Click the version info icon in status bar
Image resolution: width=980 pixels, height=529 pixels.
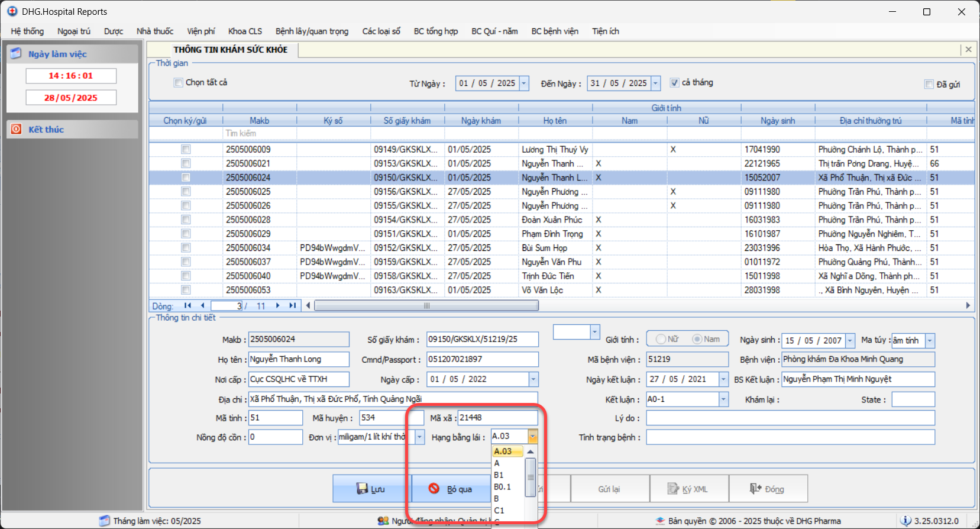click(x=906, y=521)
